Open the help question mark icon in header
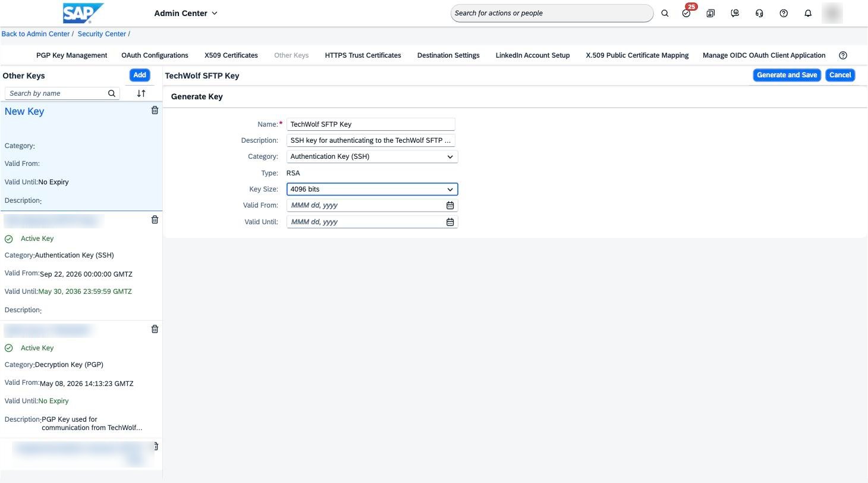The height and width of the screenshot is (483, 868). [784, 13]
